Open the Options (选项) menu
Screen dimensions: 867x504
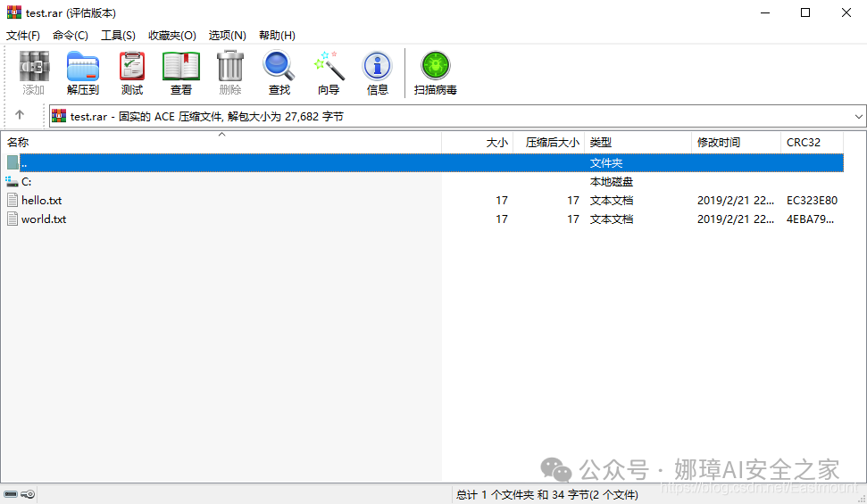(x=228, y=36)
